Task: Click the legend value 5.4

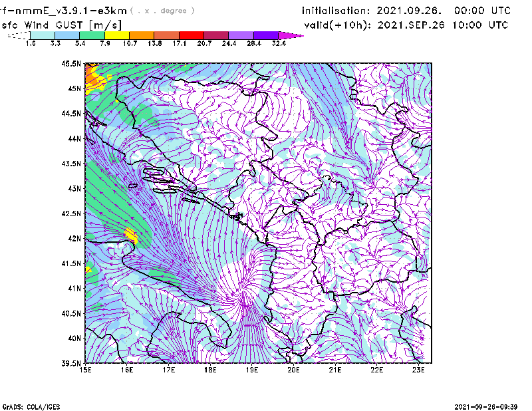Action: (80, 43)
